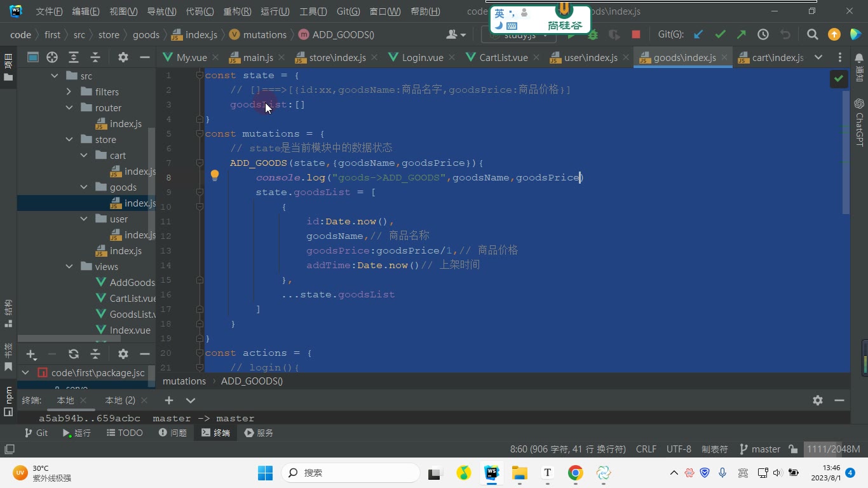Stop the running process red square

coord(636,35)
